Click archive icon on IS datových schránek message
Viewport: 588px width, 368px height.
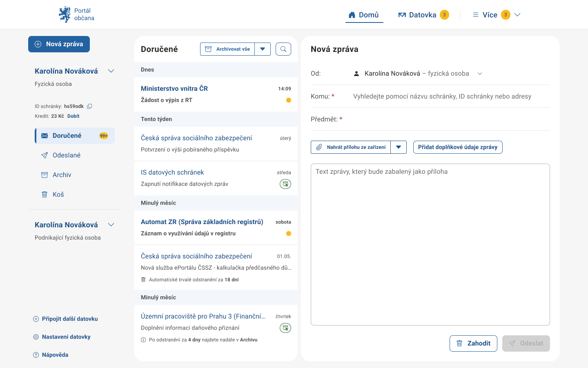coord(285,184)
